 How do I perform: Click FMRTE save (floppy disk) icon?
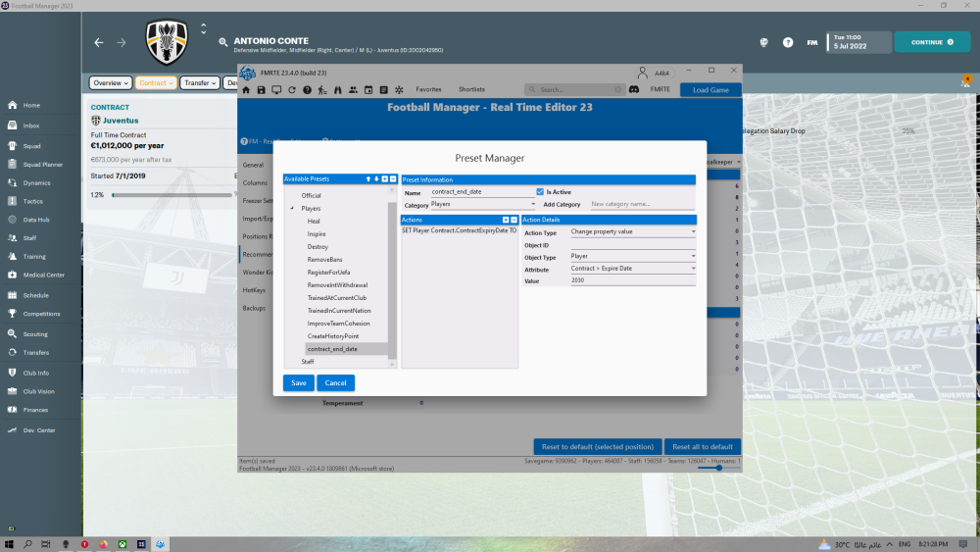tap(262, 90)
